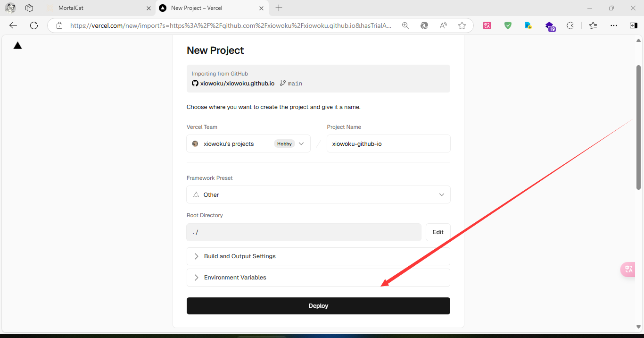Click the Other framework triangle icon
Viewport: 644px width, 338px height.
[196, 194]
